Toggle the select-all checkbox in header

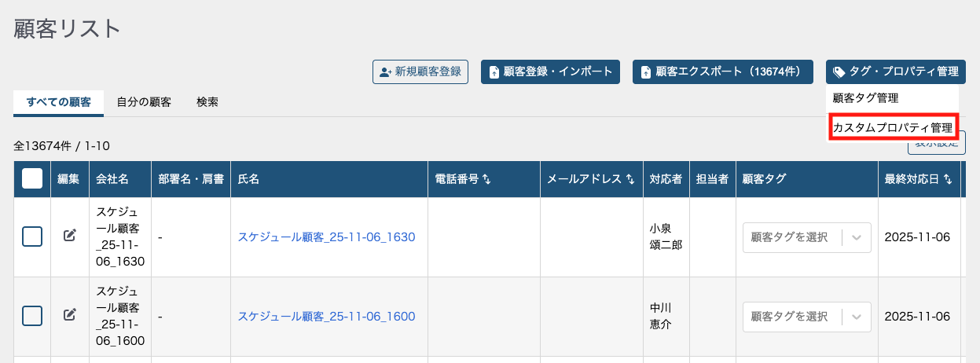tap(32, 179)
